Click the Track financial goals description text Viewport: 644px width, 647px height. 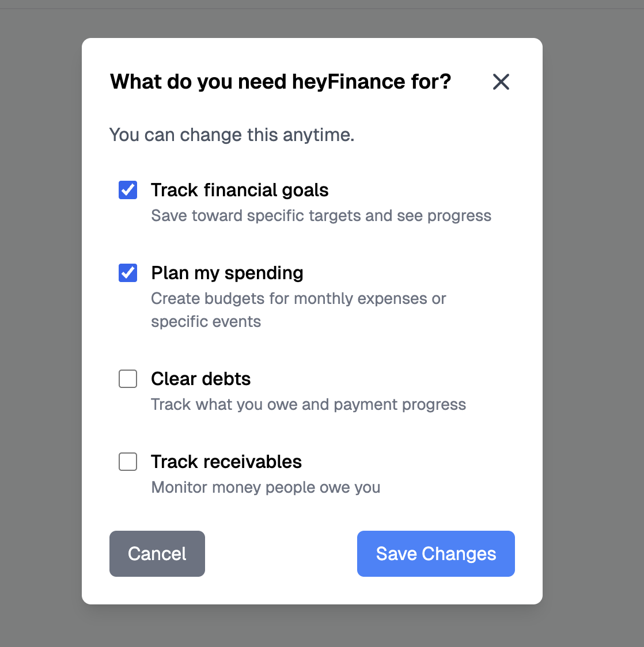(x=321, y=215)
